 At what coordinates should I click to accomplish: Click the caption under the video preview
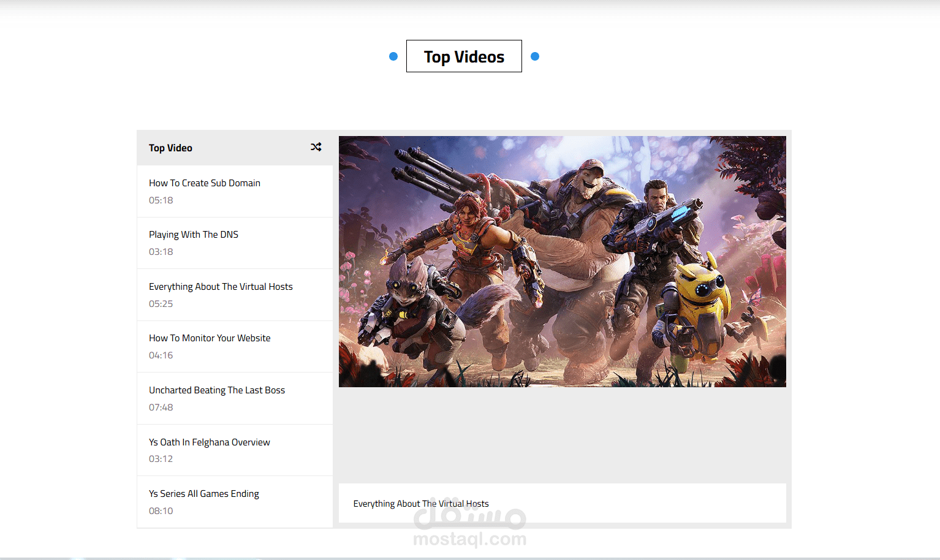pos(421,504)
